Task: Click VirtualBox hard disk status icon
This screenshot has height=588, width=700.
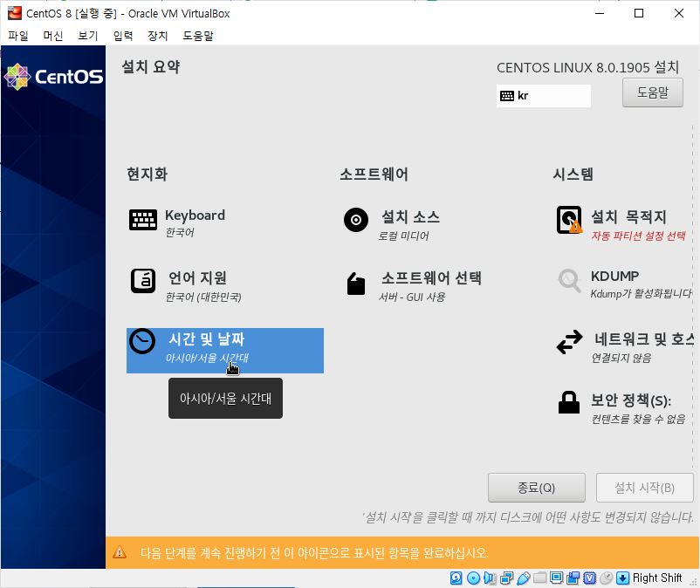Action: pyautogui.click(x=456, y=578)
